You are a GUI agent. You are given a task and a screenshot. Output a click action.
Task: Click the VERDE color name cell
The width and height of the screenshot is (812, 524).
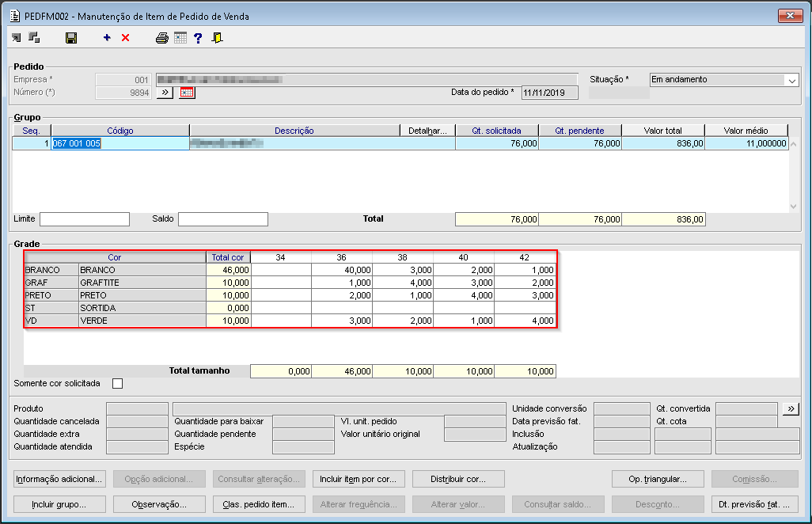(142, 321)
